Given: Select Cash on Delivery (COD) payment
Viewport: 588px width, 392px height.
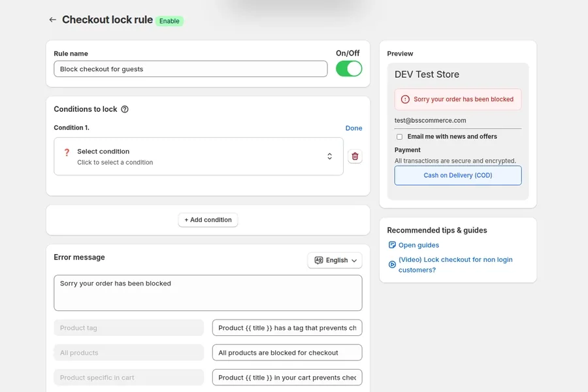Looking at the screenshot, I should click(x=458, y=176).
